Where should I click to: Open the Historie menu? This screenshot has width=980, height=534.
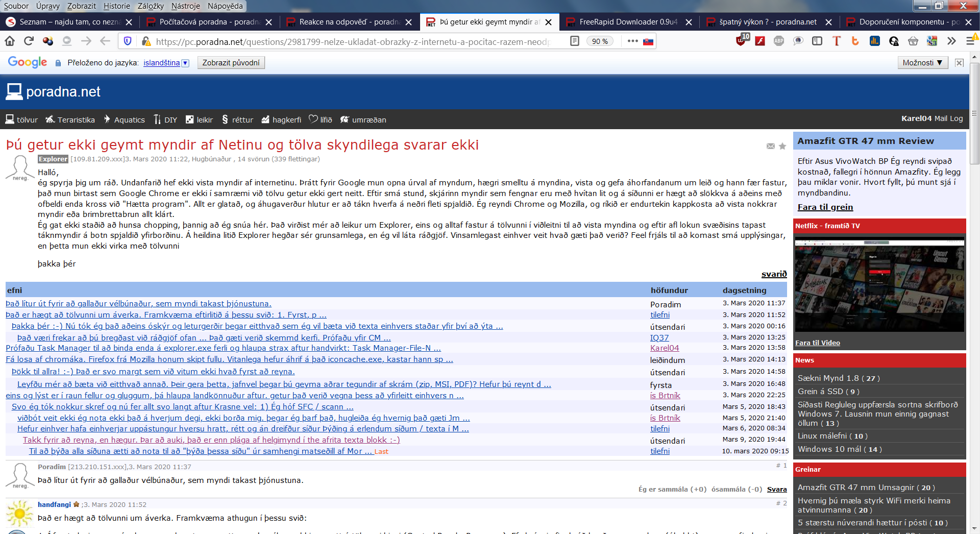117,6
